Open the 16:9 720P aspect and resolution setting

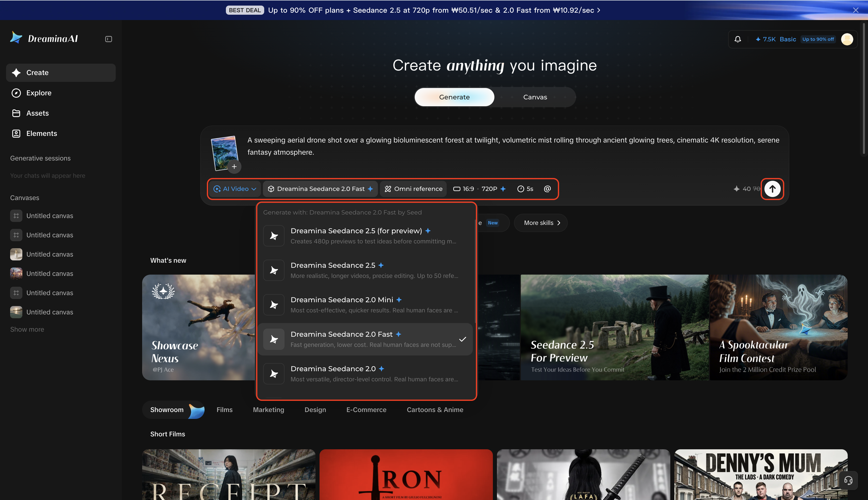pyautogui.click(x=479, y=189)
